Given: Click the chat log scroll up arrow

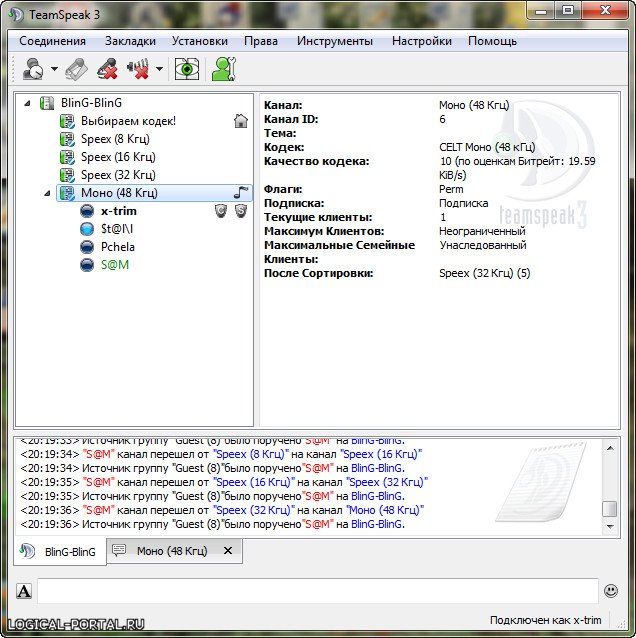Looking at the screenshot, I should tap(610, 448).
